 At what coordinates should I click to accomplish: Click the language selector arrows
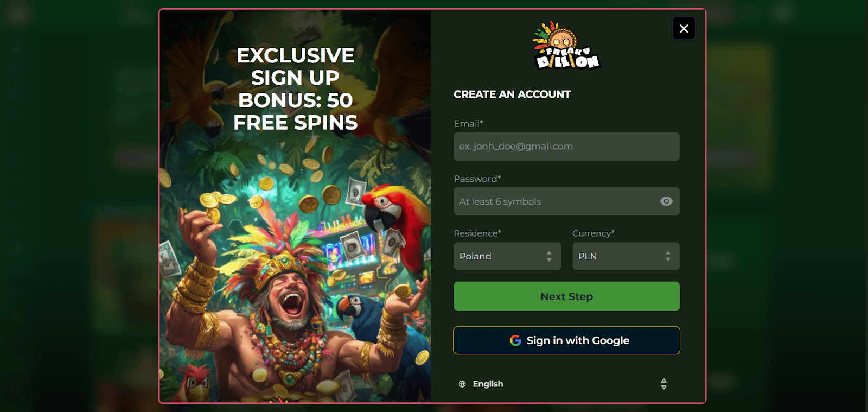[663, 384]
